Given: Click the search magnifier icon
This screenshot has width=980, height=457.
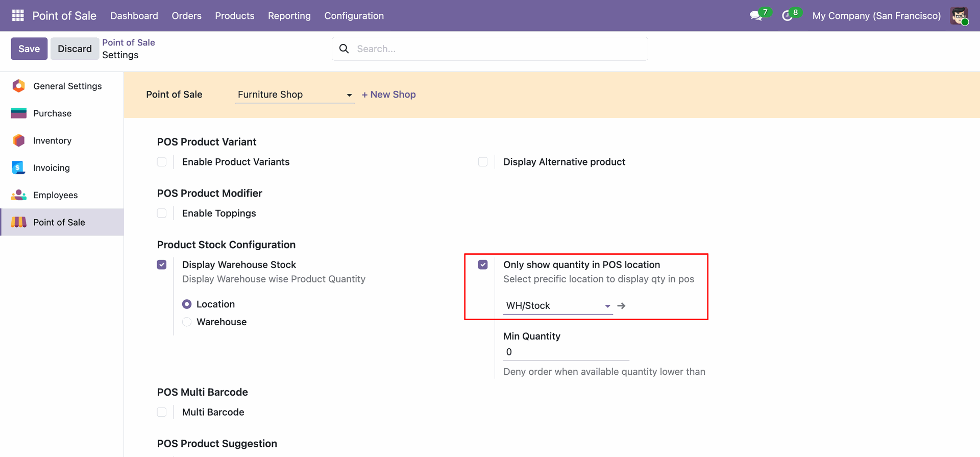Looking at the screenshot, I should (x=344, y=49).
